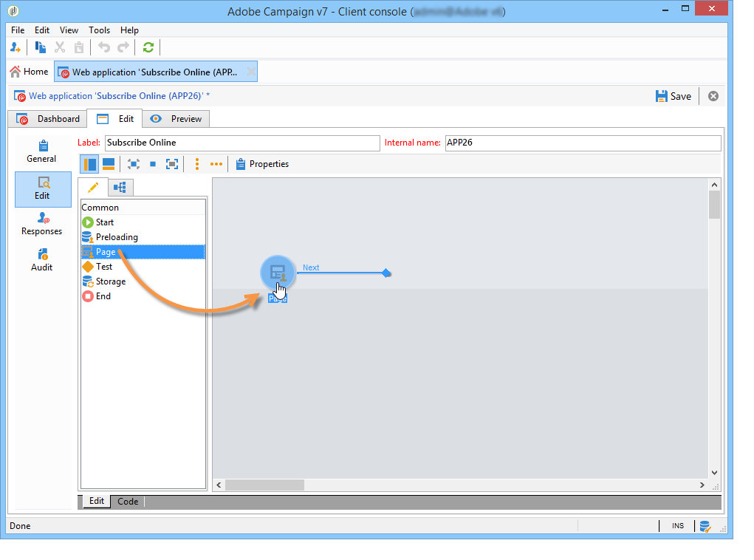Open the General section in sidebar
The width and height of the screenshot is (754, 560).
(x=42, y=151)
